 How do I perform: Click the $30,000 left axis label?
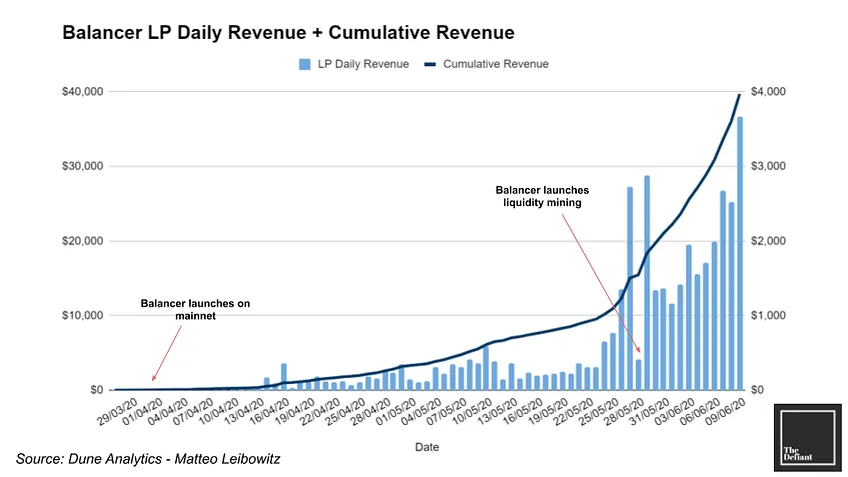82,166
